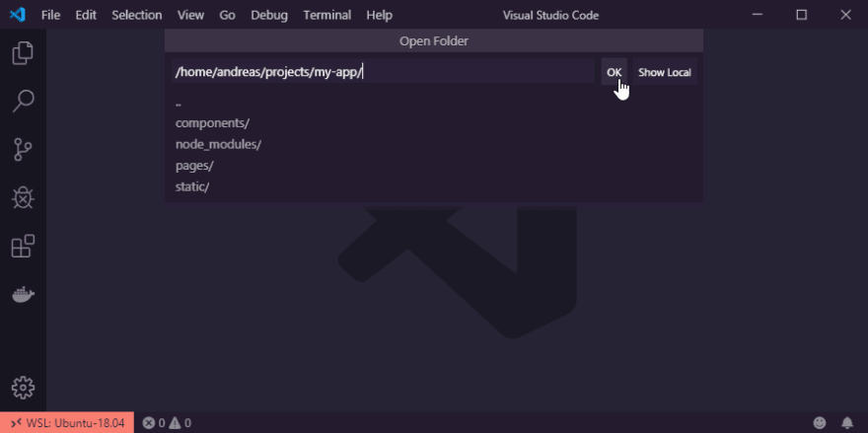This screenshot has height=433, width=868.
Task: Open the Selection menu
Action: [x=137, y=15]
